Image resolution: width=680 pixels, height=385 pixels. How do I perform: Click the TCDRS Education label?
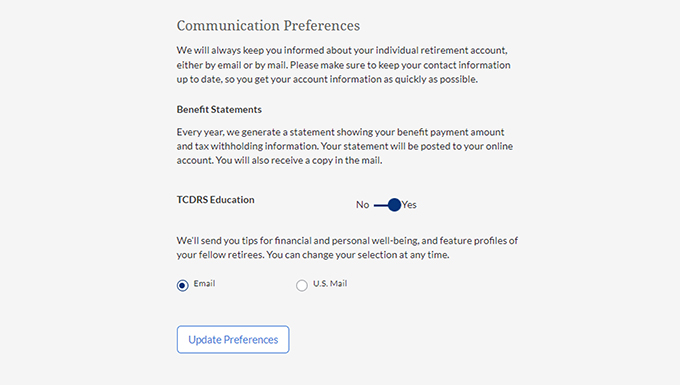point(216,200)
